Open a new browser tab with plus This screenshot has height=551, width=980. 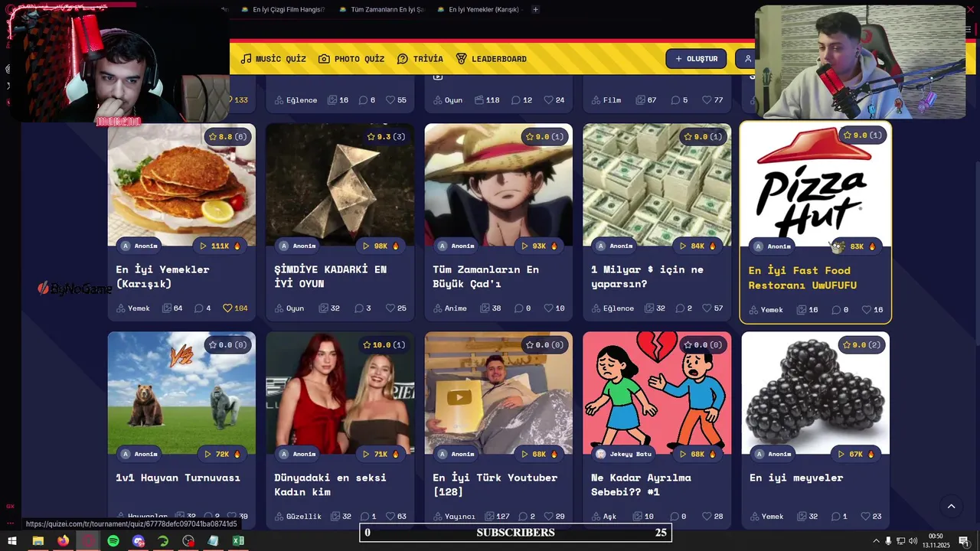pos(535,9)
